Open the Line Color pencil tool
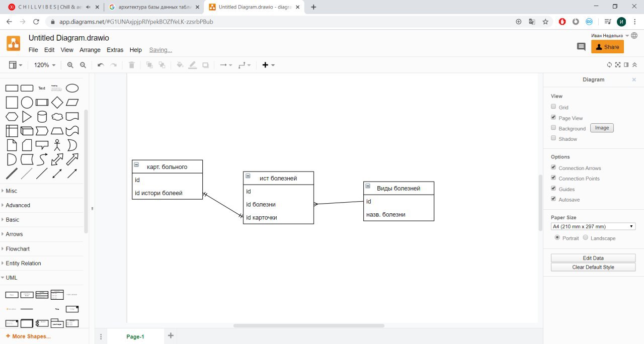The height and width of the screenshot is (344, 644). pyautogui.click(x=193, y=65)
